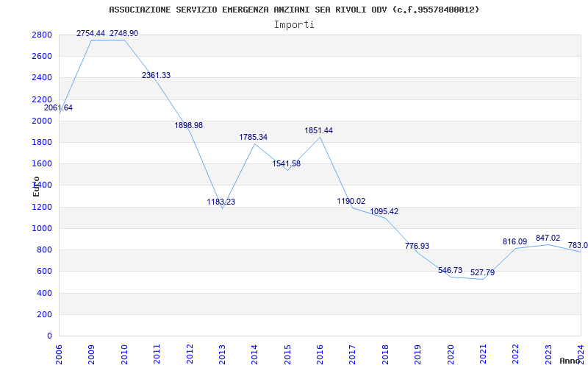Click the 776.93 data label

pos(417,247)
